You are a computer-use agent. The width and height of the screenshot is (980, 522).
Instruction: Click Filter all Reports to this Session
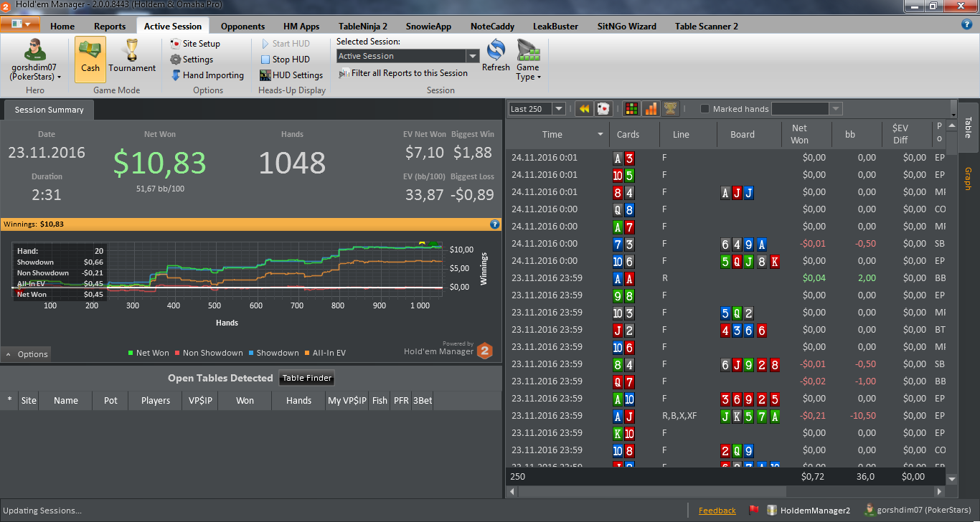pos(403,73)
